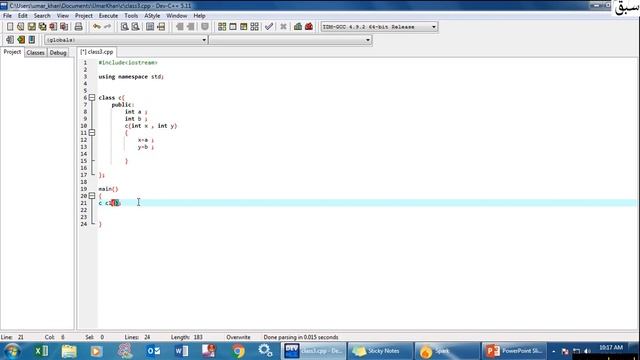Click the New file toolbar icon
Screen dimensions: 640x360
pyautogui.click(x=10, y=27)
